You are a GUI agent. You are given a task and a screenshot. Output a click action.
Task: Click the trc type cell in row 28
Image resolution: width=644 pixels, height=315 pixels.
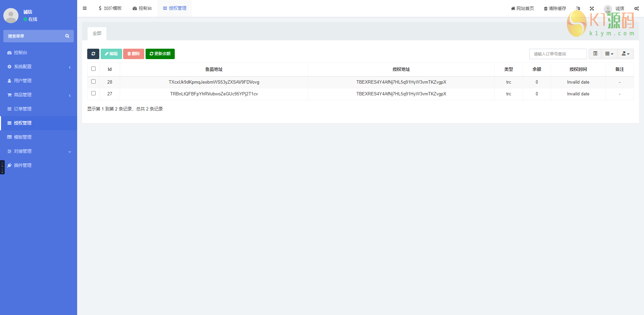[x=508, y=82]
